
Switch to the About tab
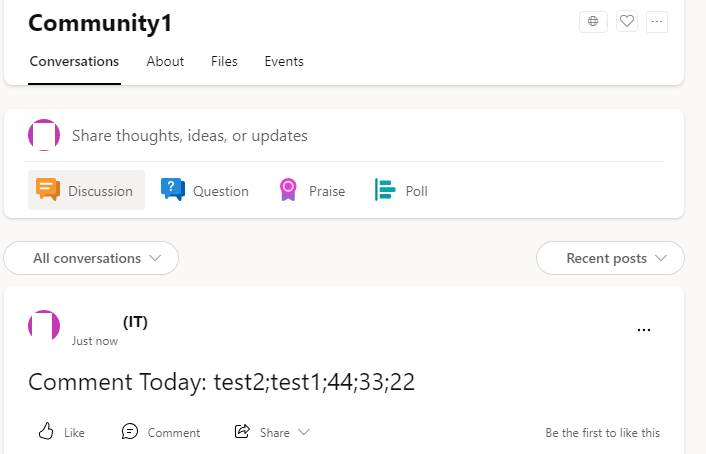(165, 62)
